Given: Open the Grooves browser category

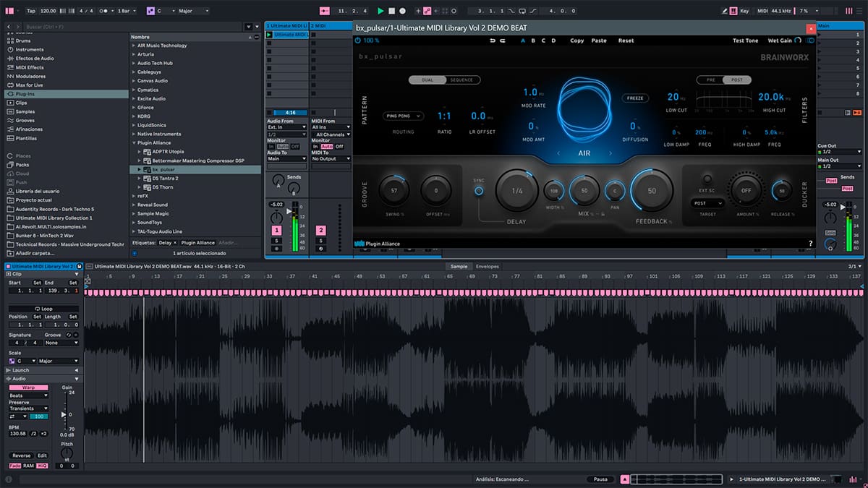Looking at the screenshot, I should [25, 120].
